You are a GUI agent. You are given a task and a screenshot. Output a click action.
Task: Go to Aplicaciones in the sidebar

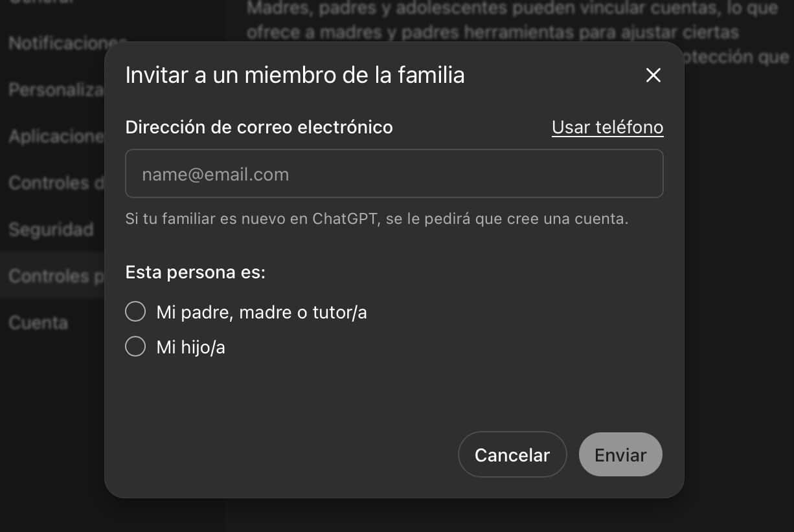click(x=56, y=137)
